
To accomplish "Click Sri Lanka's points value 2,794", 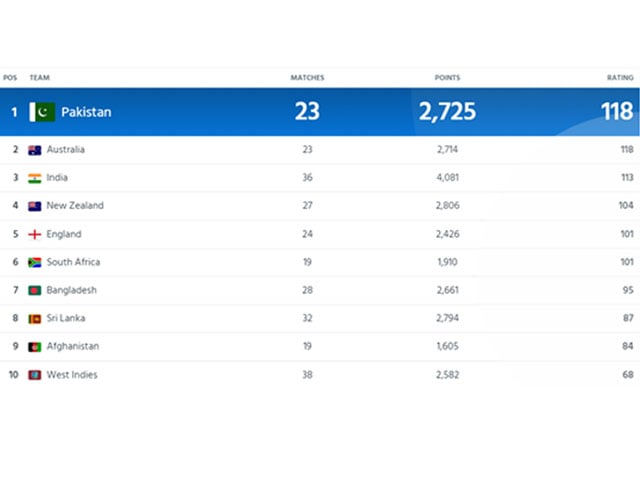I will (x=447, y=318).
